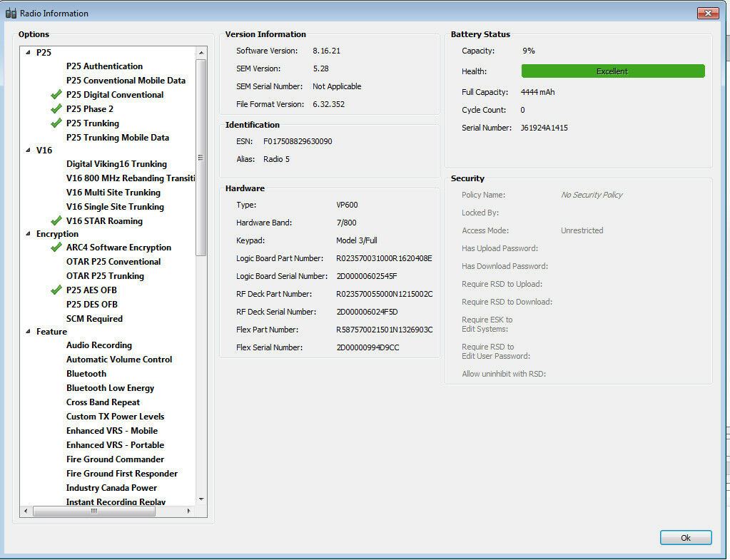
Task: Click the checkmark next to V16 STAR Roaming
Action: 56,221
